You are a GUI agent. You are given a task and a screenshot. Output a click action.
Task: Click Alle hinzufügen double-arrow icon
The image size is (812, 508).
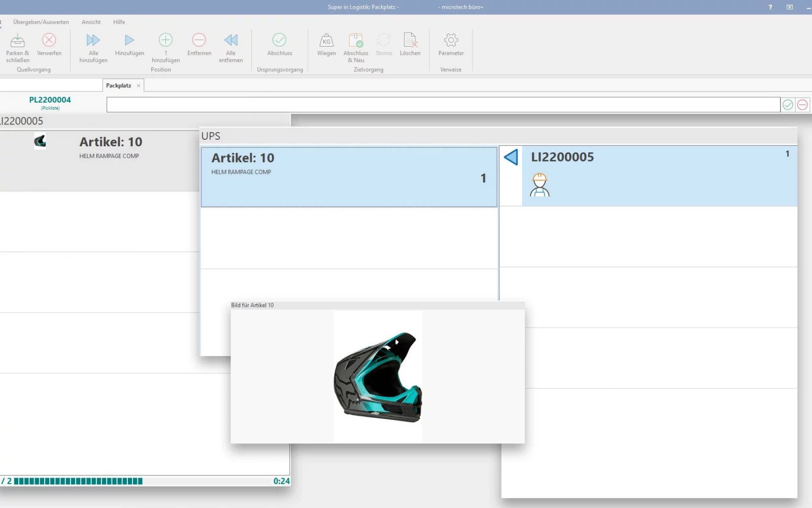pyautogui.click(x=93, y=41)
